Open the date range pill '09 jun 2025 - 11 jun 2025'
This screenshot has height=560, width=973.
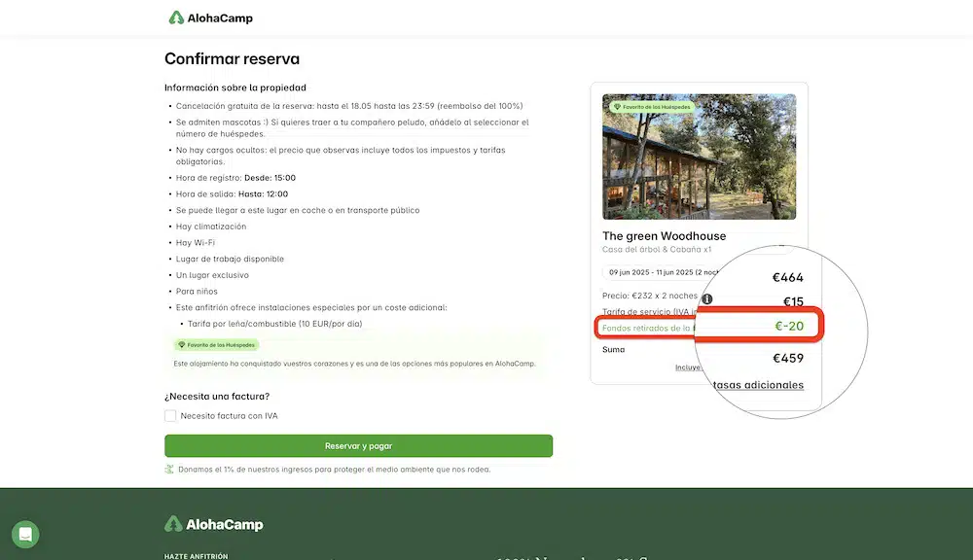[x=654, y=270]
